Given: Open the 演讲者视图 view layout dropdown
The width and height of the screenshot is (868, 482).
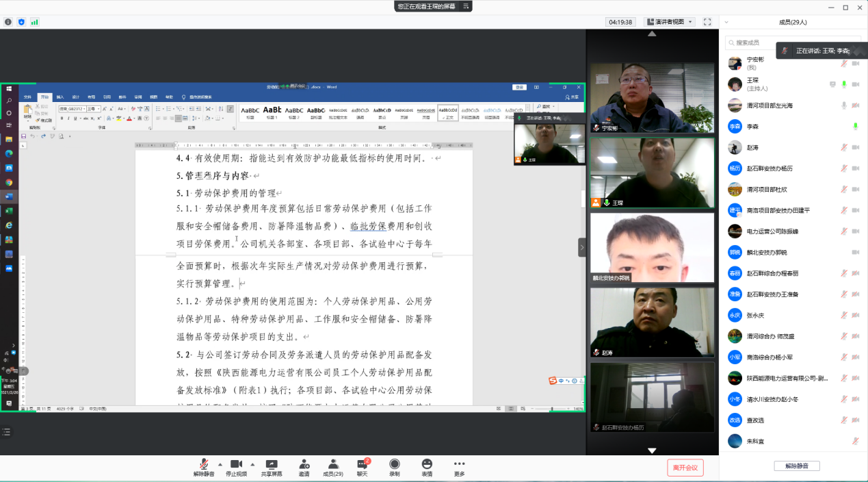Looking at the screenshot, I should point(670,22).
